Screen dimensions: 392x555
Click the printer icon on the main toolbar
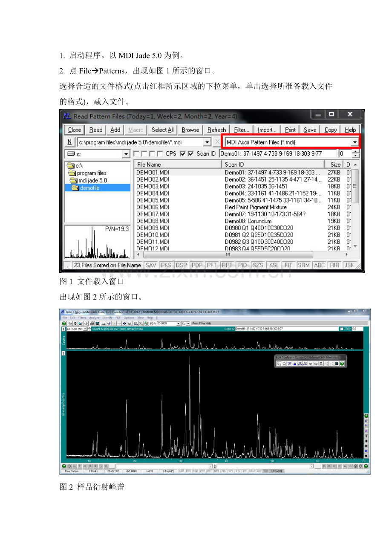[x=91, y=323]
